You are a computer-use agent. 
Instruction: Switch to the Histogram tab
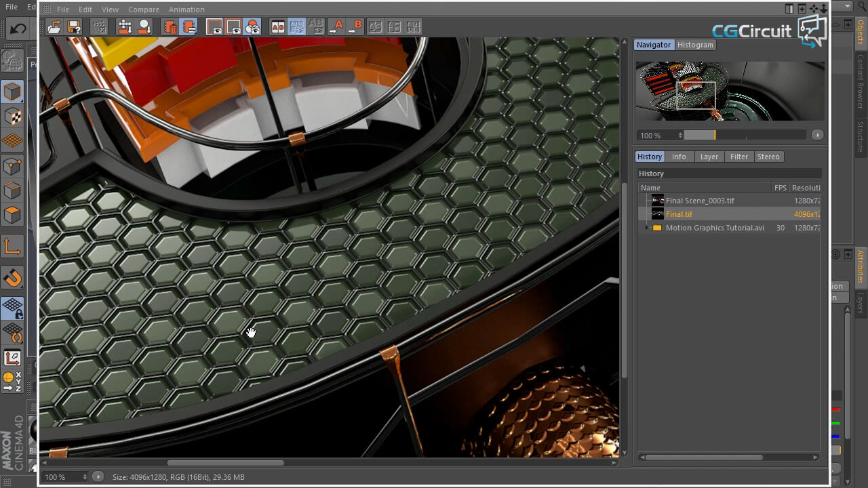tap(695, 45)
